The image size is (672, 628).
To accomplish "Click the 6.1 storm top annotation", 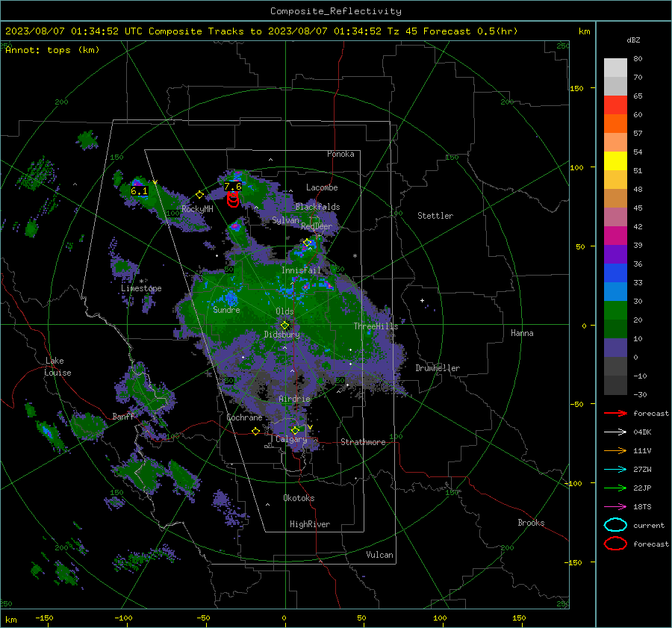I will pos(140,191).
